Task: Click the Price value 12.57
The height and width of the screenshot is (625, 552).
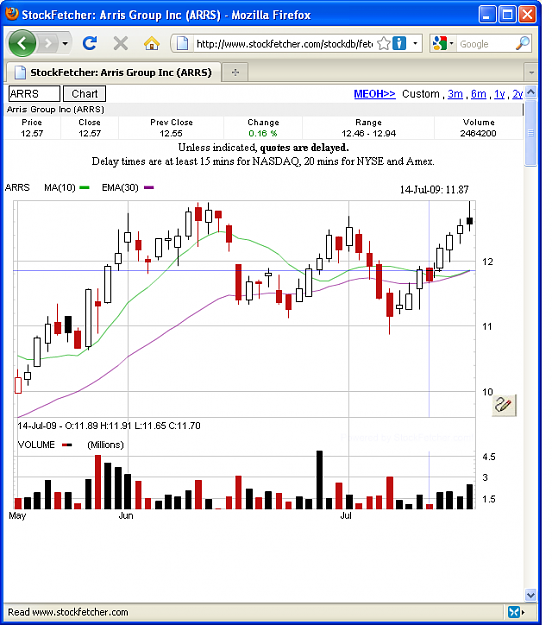Action: 32,134
